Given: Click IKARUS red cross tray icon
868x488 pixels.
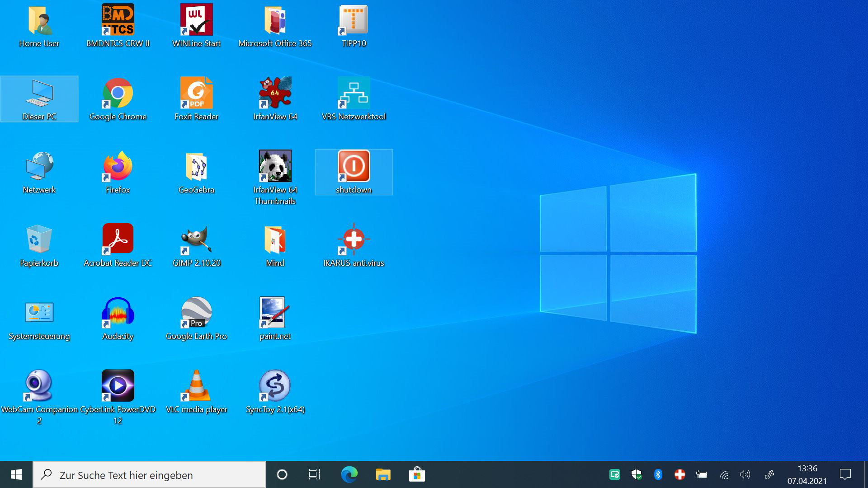Looking at the screenshot, I should [680, 474].
